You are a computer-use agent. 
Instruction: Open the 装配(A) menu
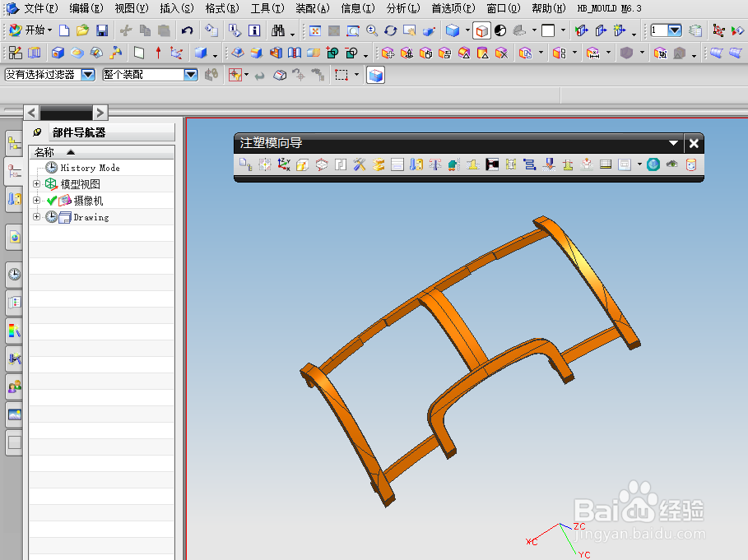pos(313,8)
